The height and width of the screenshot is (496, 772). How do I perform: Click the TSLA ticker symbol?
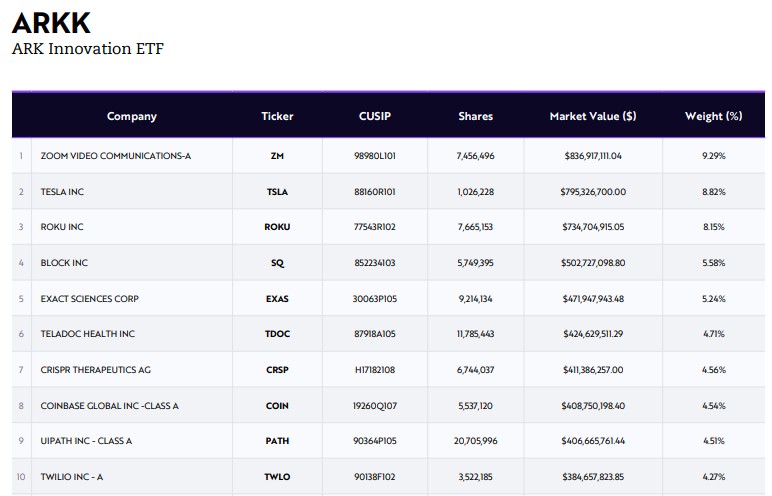coord(277,192)
